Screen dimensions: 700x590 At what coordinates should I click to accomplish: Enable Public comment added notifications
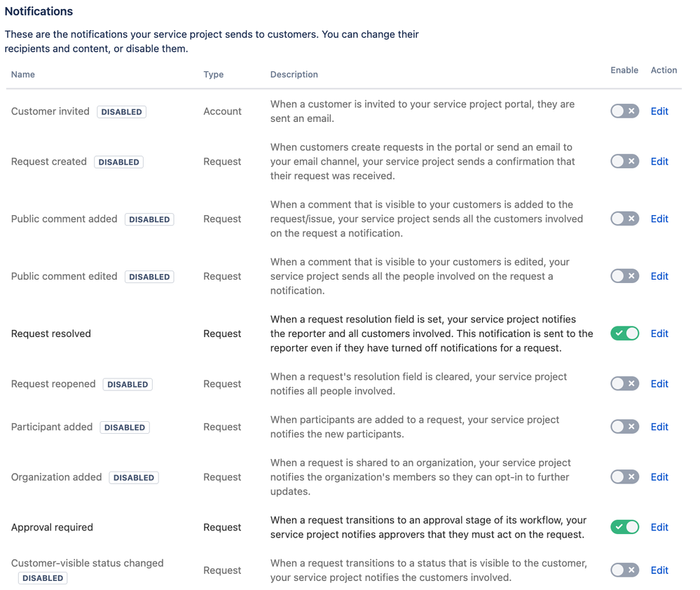click(624, 218)
